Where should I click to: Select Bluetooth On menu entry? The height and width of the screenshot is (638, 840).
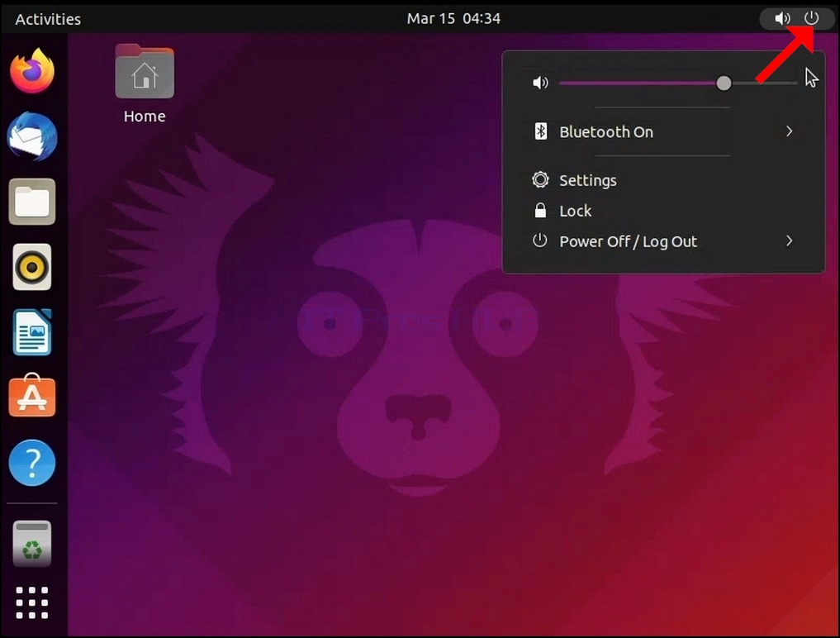tap(663, 131)
